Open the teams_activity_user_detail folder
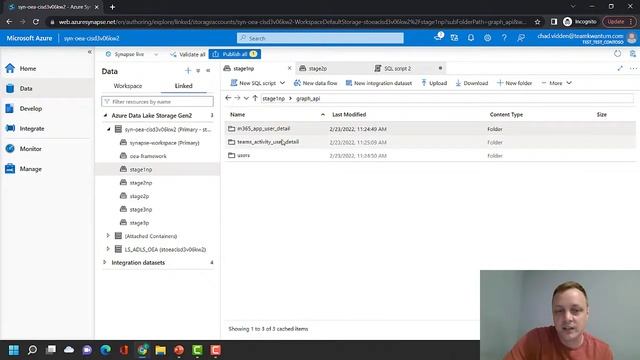 click(x=268, y=142)
